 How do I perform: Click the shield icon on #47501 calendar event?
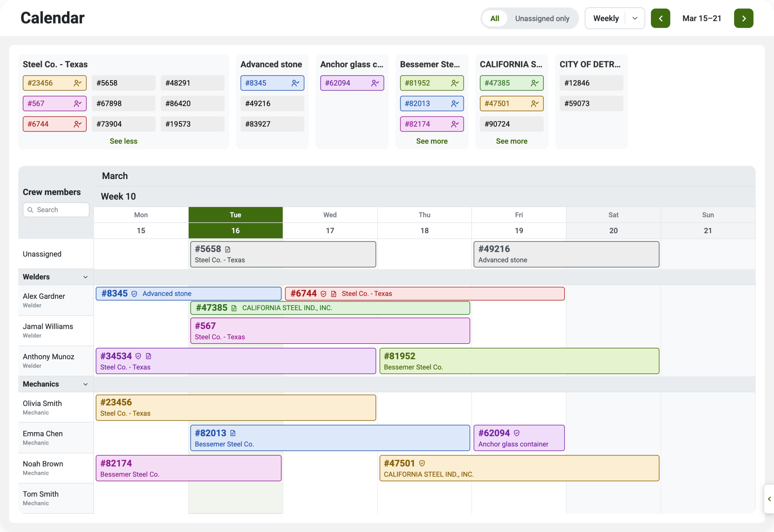(x=422, y=463)
